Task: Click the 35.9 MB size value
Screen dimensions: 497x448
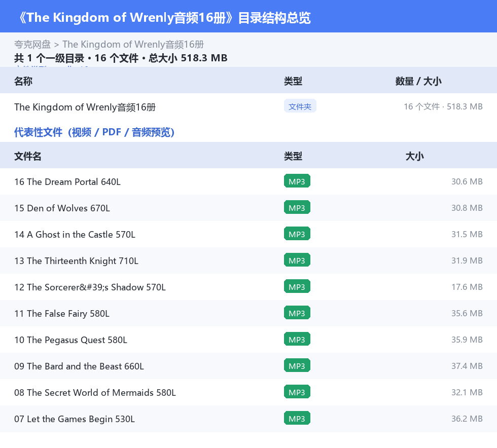Action: coord(467,340)
